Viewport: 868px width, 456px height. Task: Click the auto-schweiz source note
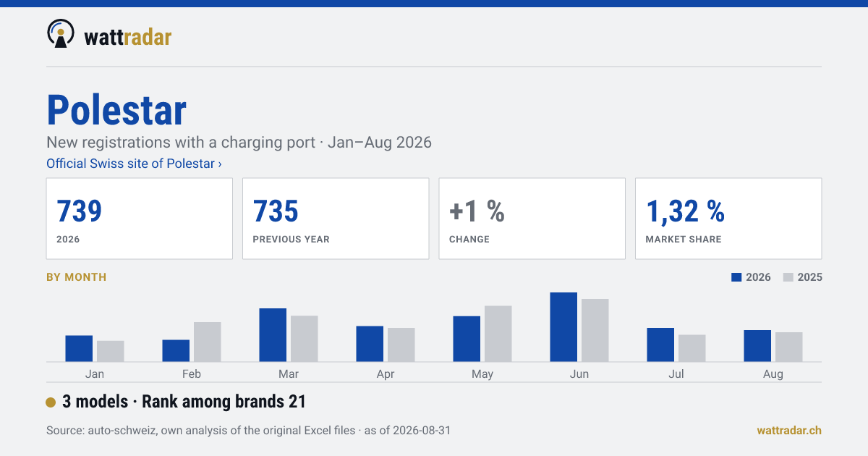pyautogui.click(x=248, y=431)
